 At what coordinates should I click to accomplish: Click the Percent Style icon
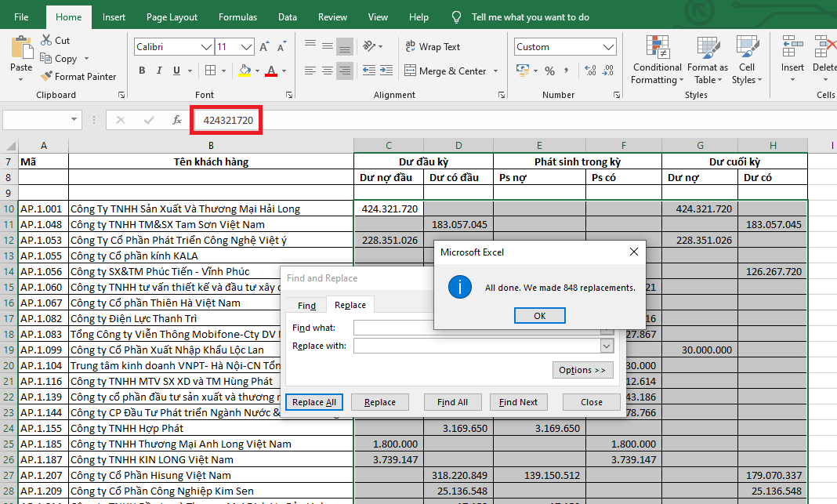[x=549, y=71]
